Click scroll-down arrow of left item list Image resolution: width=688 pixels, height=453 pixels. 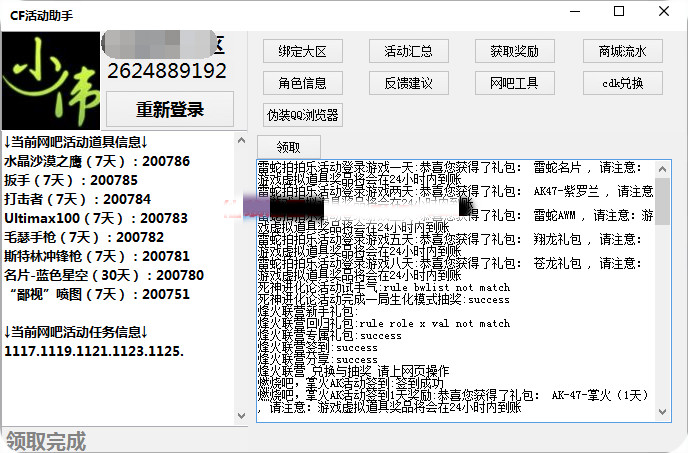click(241, 415)
